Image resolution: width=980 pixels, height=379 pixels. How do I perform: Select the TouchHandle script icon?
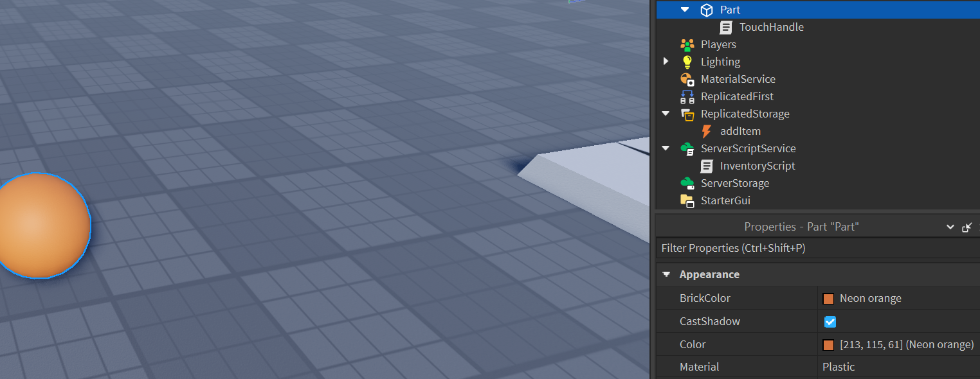[726, 27]
